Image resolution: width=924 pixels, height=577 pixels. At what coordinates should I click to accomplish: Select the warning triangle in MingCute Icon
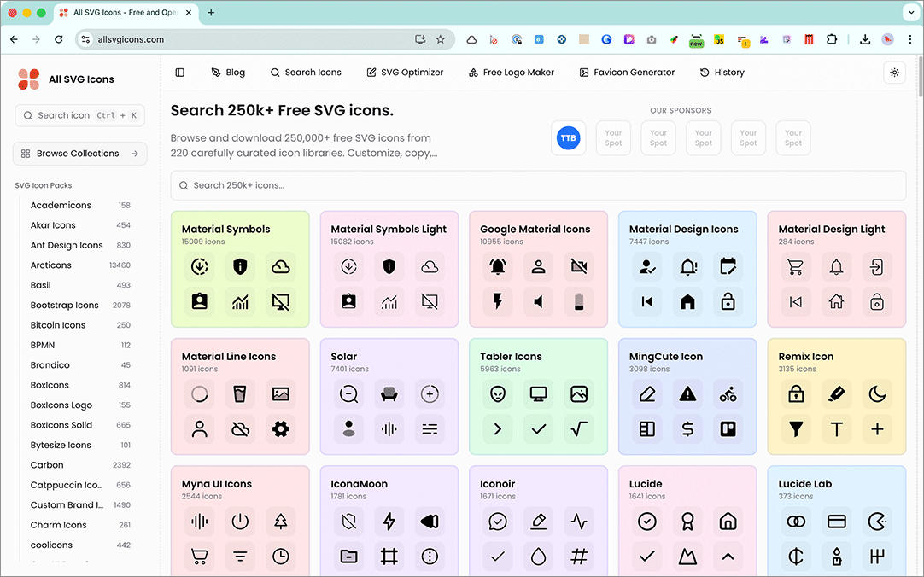click(x=687, y=394)
